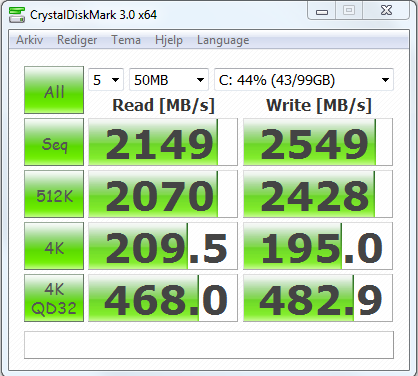Viewport: 418px width, 376px height.
Task: Click the Seq read result 2149
Action: click(x=163, y=142)
